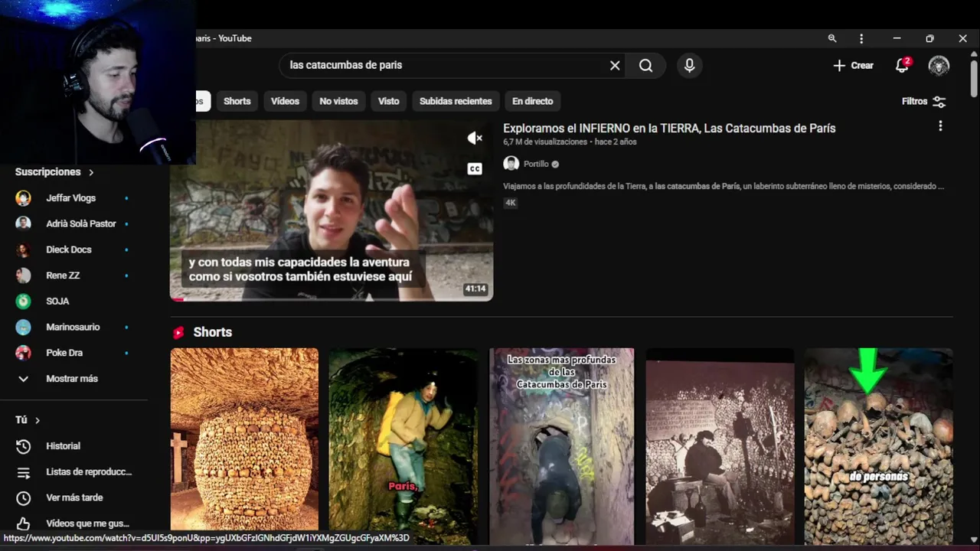Click the 6,7 M de visualizaciones text
The width and height of the screenshot is (980, 551).
click(x=545, y=142)
